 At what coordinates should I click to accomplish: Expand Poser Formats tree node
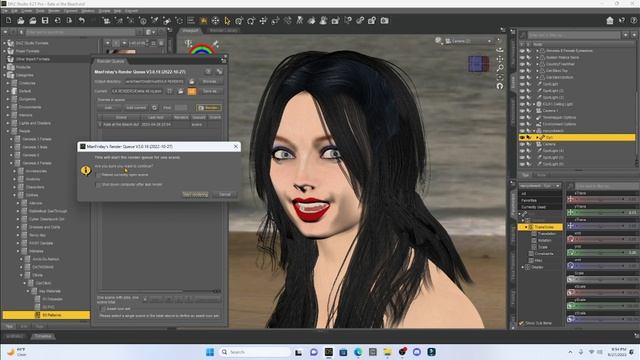tap(4, 51)
